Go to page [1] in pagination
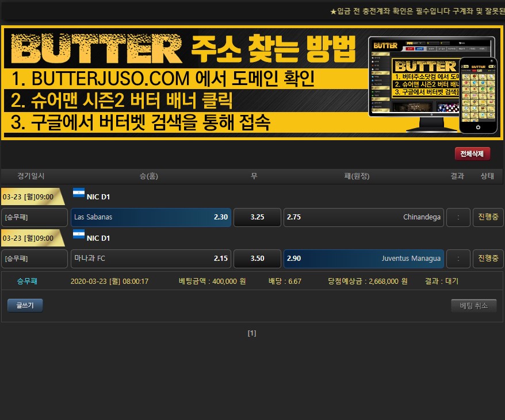Viewport: 505px width, 420px height. pyautogui.click(x=252, y=333)
